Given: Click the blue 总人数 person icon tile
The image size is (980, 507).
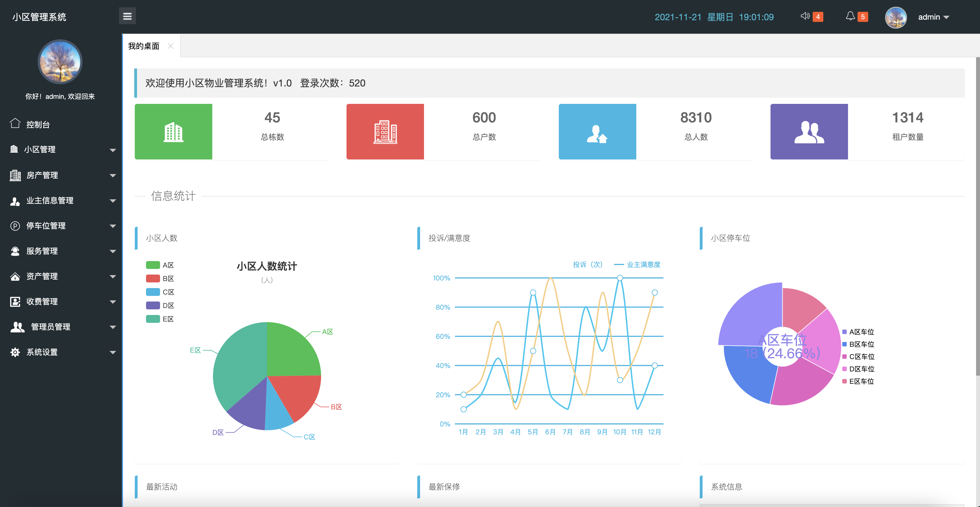Looking at the screenshot, I should click(x=597, y=132).
